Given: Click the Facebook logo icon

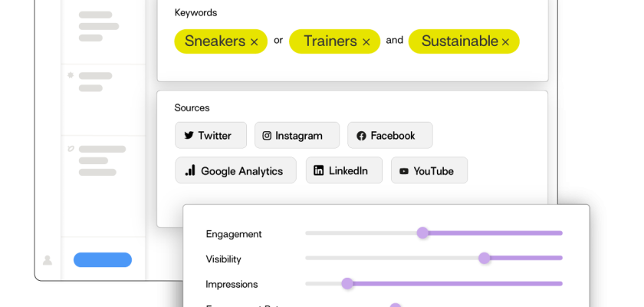Looking at the screenshot, I should pos(361,136).
